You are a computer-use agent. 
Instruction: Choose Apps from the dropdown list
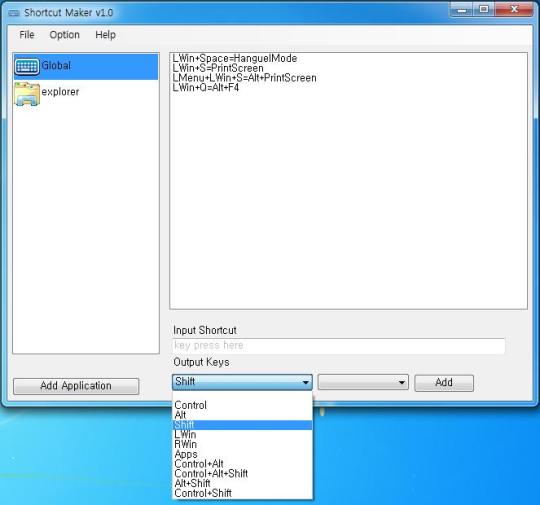[x=242, y=454]
